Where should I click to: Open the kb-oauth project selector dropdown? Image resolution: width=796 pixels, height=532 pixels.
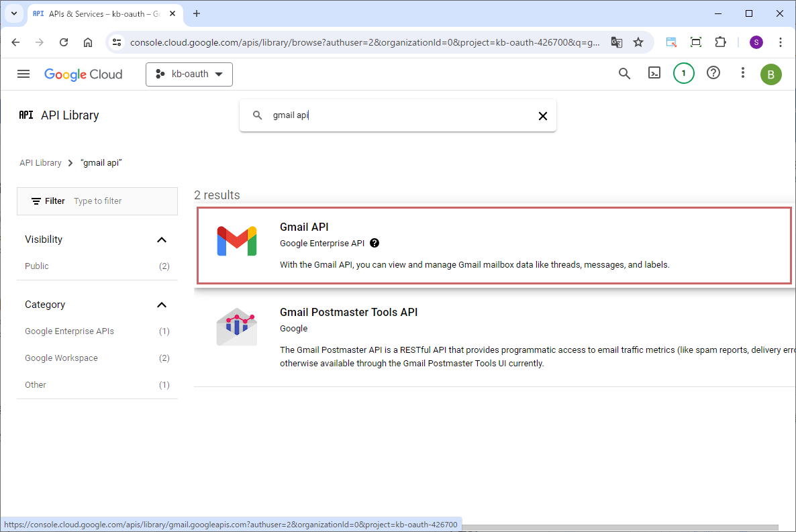coord(189,74)
